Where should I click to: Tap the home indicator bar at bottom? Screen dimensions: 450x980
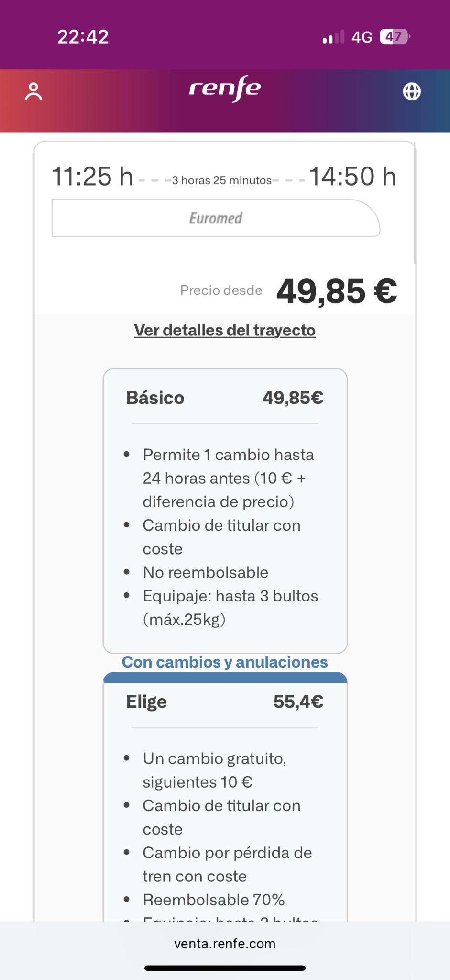tap(225, 968)
